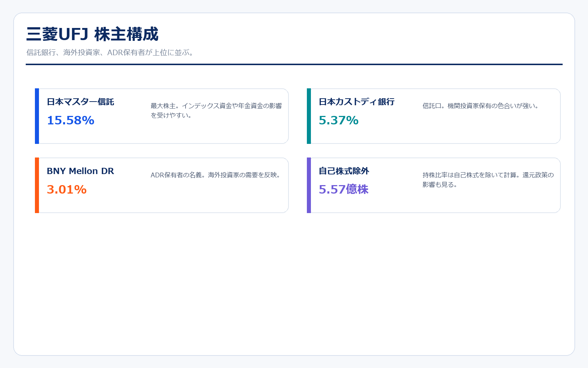Click the description starting with ADR保有者の名義
The width and height of the screenshot is (588, 368).
[x=216, y=175]
